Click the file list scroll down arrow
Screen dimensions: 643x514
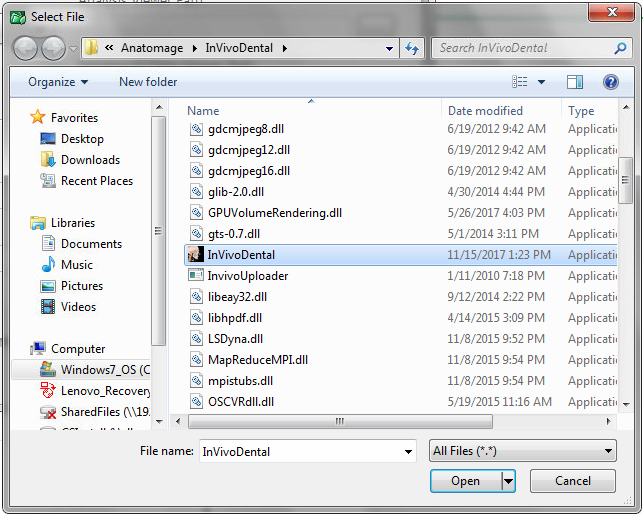(626, 404)
